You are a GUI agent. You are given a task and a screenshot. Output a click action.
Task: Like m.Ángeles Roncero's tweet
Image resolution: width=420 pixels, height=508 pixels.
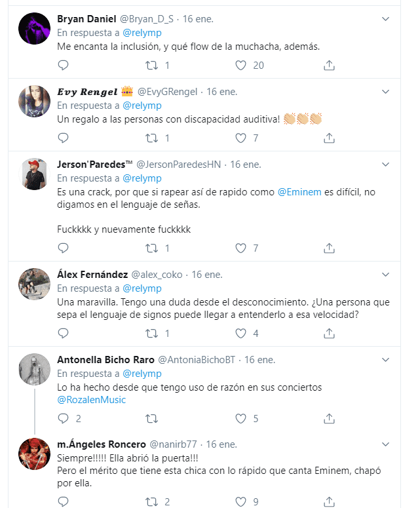(x=240, y=503)
